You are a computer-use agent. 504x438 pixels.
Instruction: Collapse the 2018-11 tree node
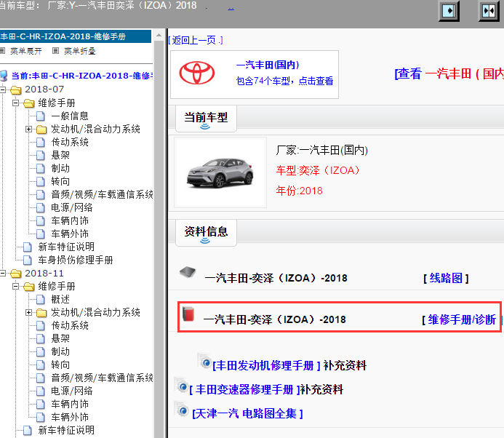point(3,274)
